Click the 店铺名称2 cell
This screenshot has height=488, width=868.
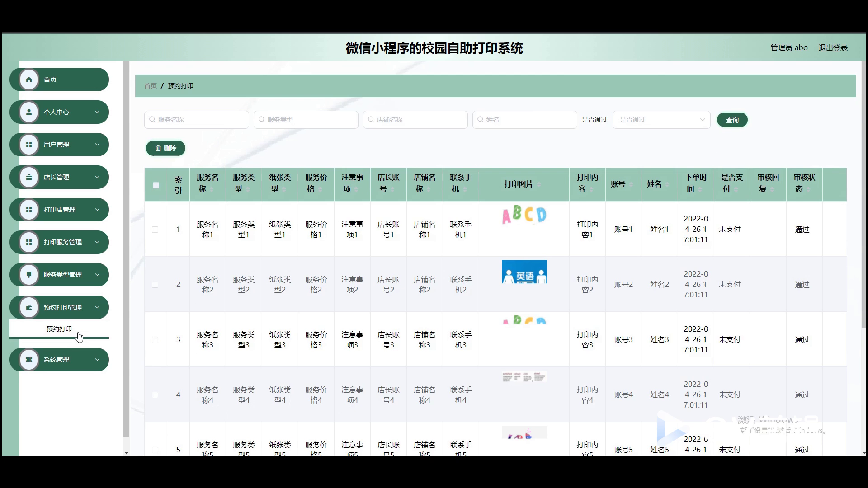(x=425, y=285)
